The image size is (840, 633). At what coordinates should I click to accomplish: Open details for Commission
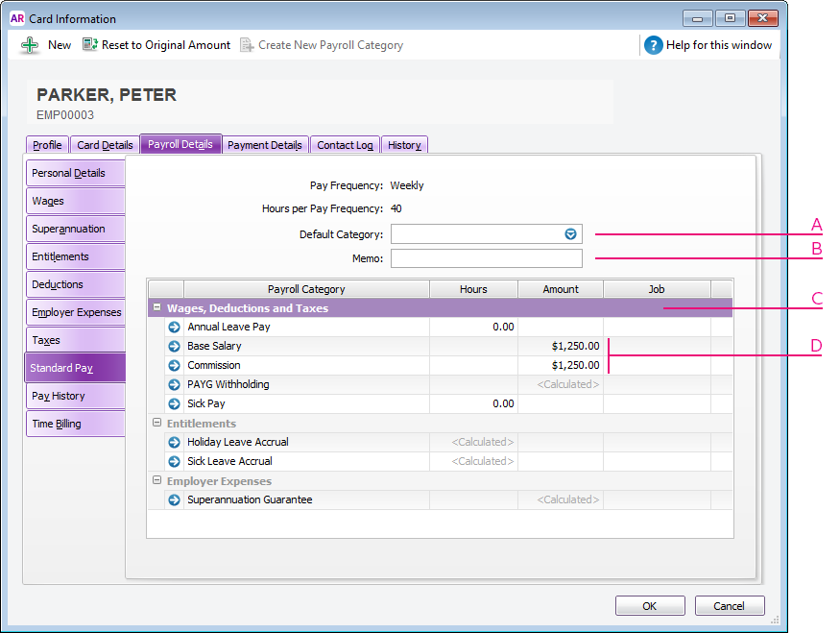[x=174, y=365]
